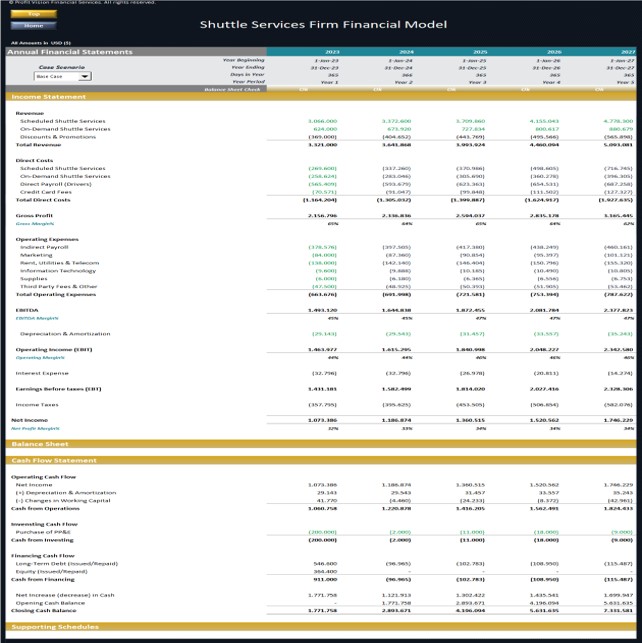Click the EBITDA Margin% label

(37, 318)
